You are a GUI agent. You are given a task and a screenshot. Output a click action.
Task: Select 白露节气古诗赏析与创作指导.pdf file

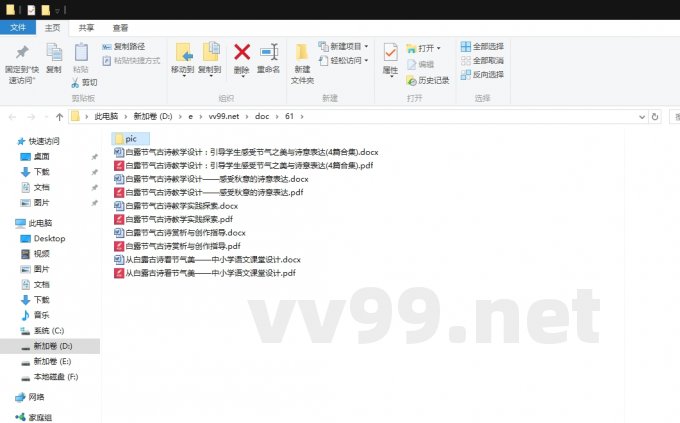[177, 246]
